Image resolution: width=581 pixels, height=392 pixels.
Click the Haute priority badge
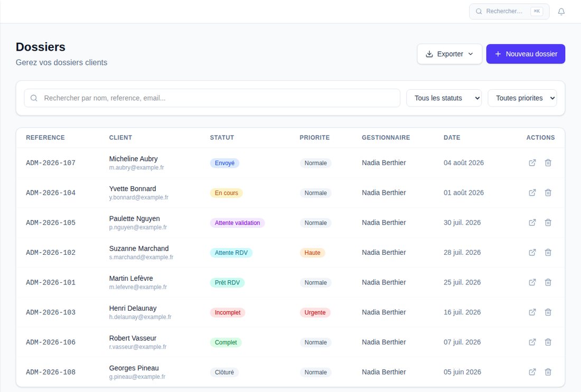click(312, 253)
